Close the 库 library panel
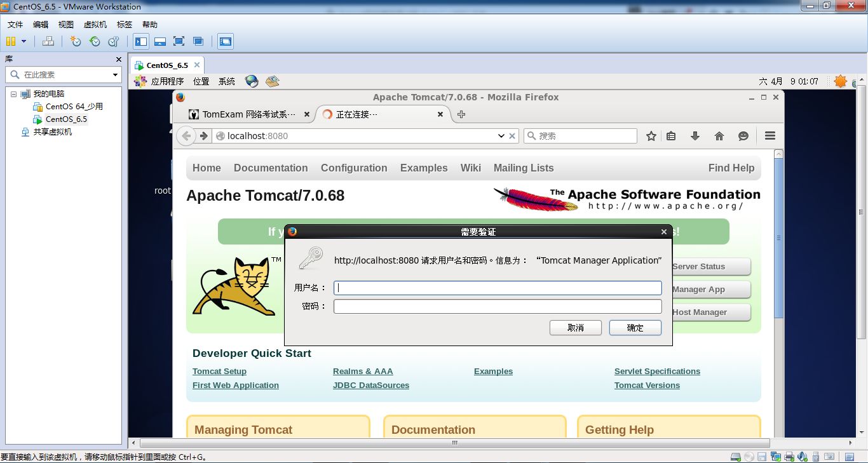868x463 pixels. (118, 59)
